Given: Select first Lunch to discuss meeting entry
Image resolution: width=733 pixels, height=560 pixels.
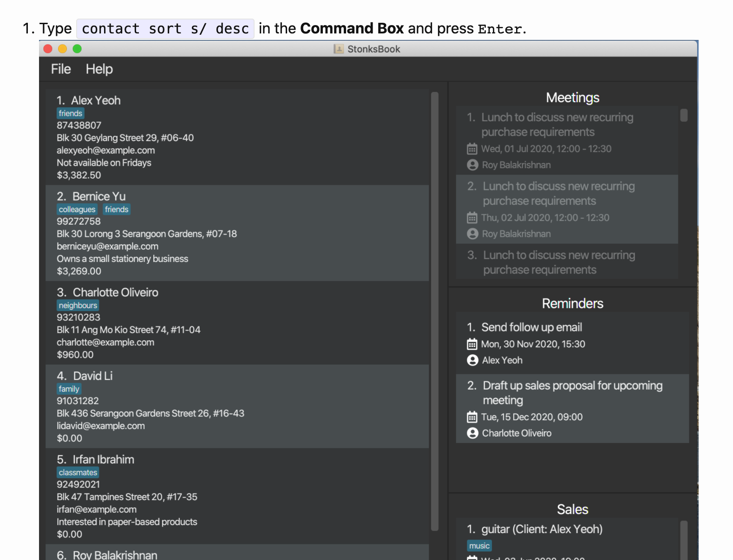Looking at the screenshot, I should [567, 141].
